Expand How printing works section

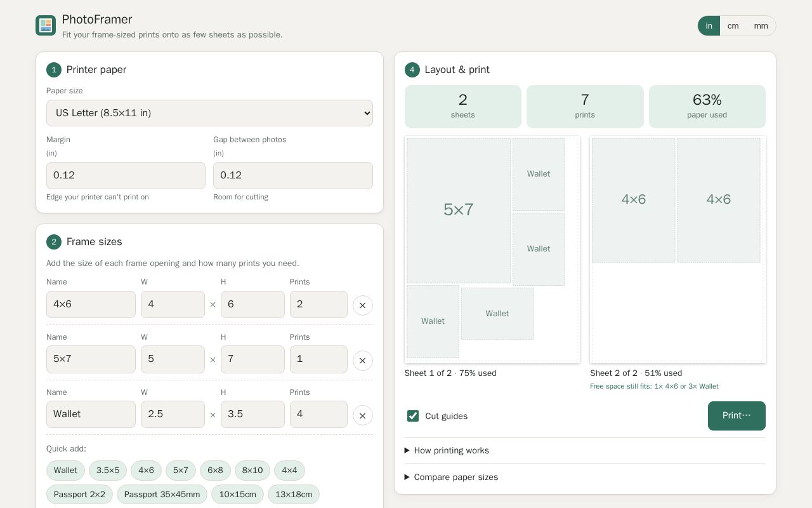tap(585, 450)
